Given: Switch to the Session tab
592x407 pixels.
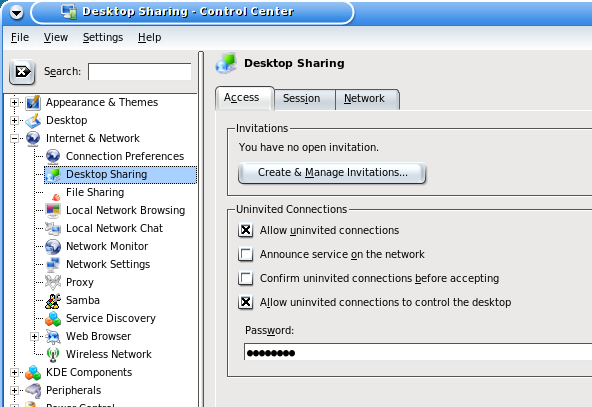Looking at the screenshot, I should [305, 99].
